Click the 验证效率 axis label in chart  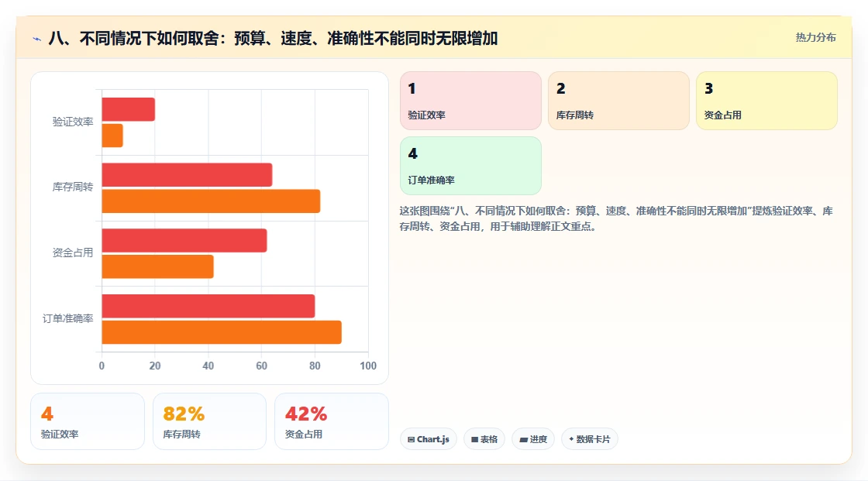[x=73, y=122]
